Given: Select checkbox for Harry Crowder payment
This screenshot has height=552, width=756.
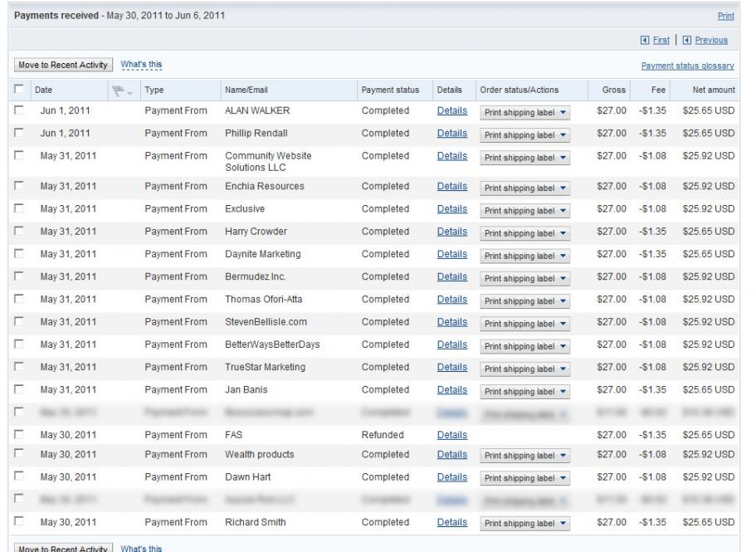Looking at the screenshot, I should (x=18, y=232).
